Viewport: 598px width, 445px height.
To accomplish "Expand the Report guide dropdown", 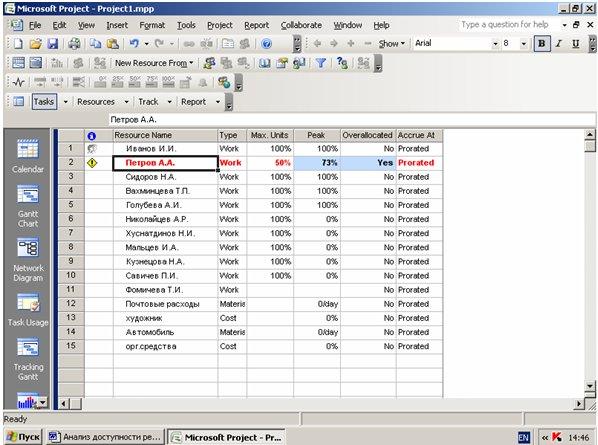I will (218, 102).
